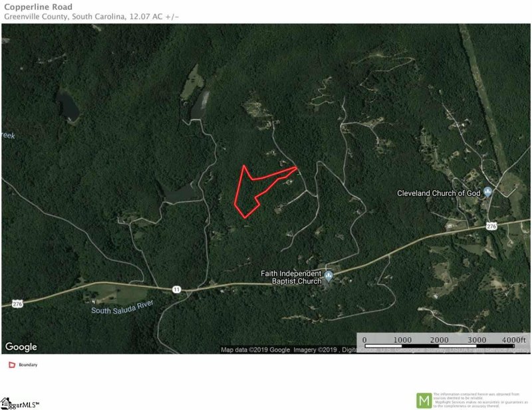Click the red Boundary legend icon
This screenshot has height=410, width=532.
coord(12,365)
